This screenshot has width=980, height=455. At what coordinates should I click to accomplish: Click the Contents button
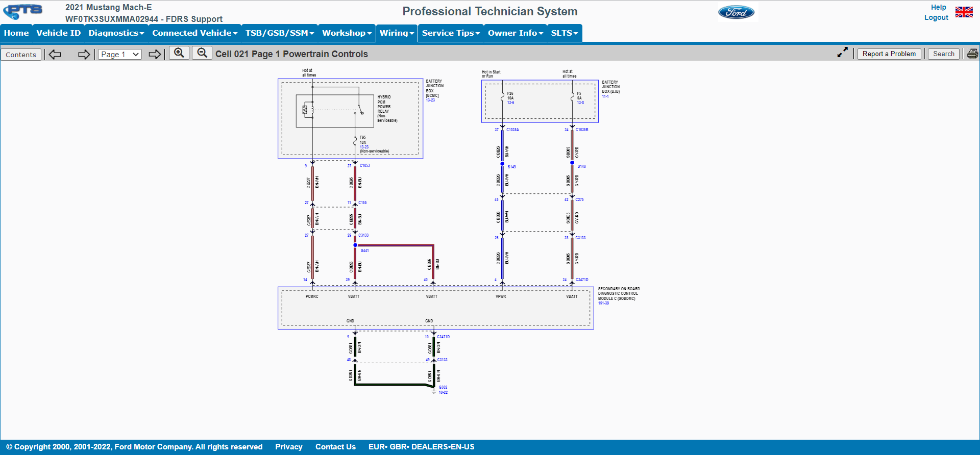point(21,55)
